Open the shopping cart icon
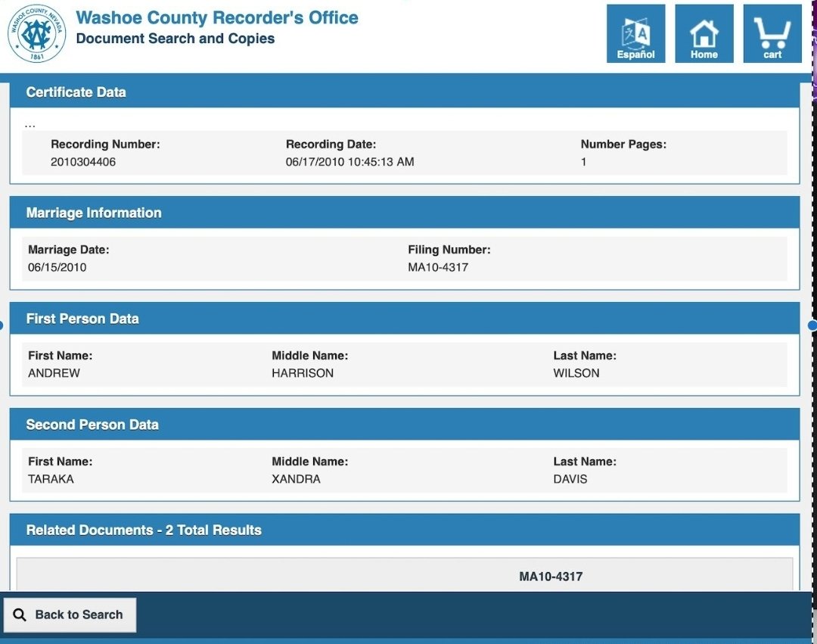 tap(772, 33)
